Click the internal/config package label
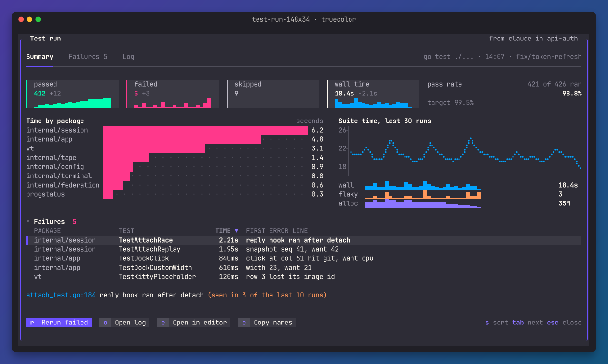608x364 pixels. [x=55, y=167]
